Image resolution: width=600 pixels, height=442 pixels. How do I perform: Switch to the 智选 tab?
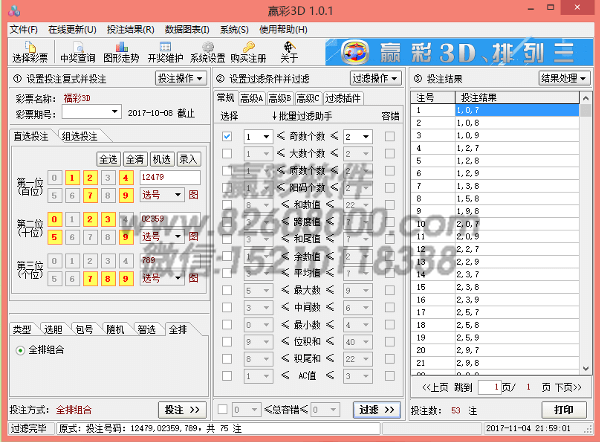click(x=147, y=329)
